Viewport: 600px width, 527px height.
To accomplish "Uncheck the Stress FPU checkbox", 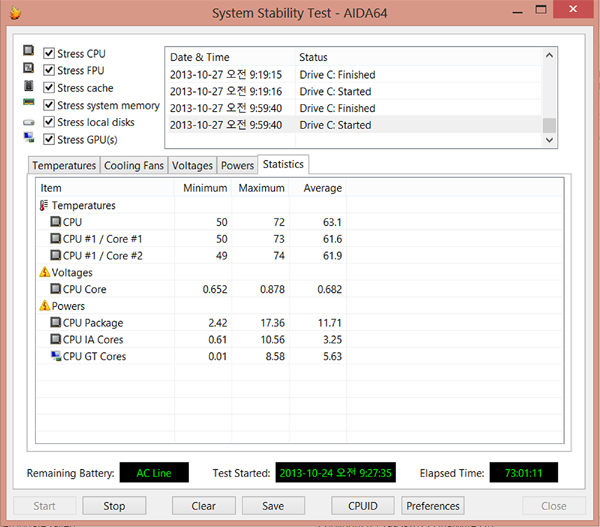I will point(49,70).
